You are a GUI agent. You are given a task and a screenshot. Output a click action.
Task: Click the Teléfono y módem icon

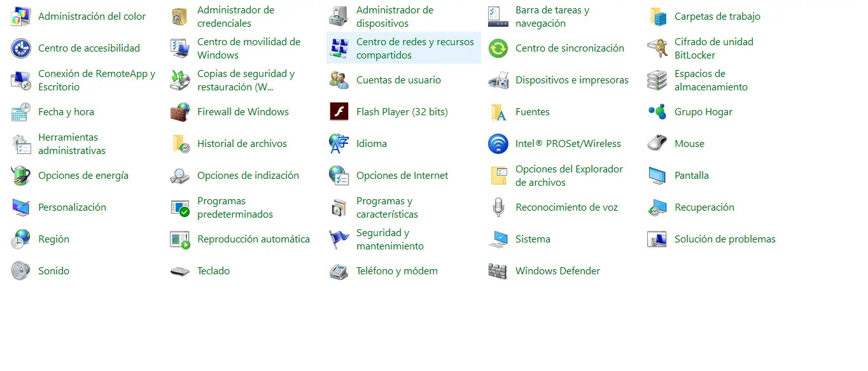(339, 271)
